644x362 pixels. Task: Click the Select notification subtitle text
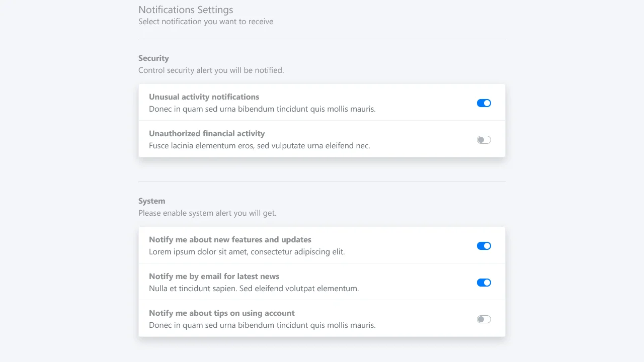pos(206,21)
